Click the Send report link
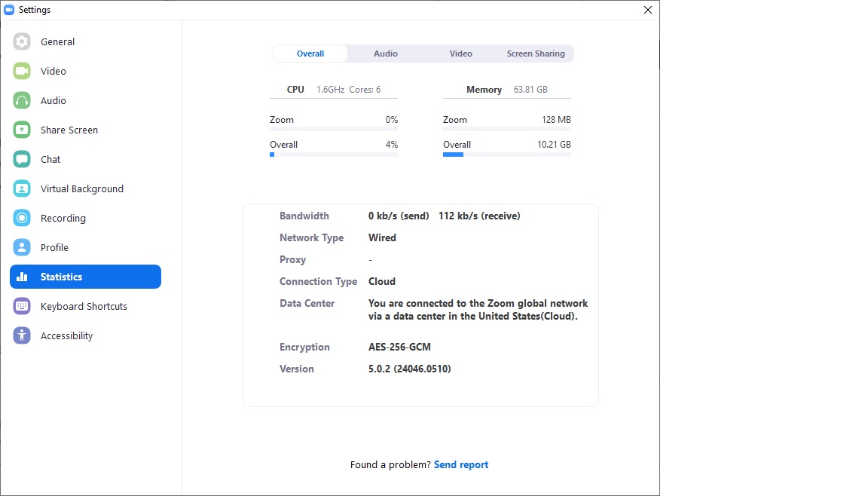This screenshot has width=868, height=496. point(461,464)
